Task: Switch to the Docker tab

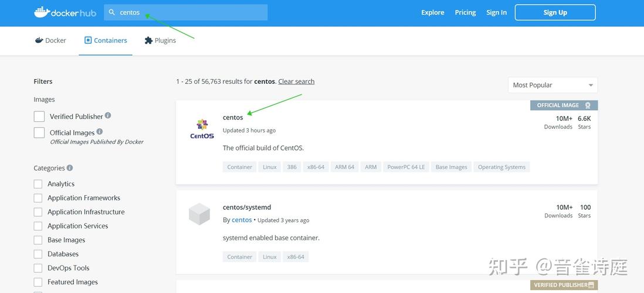Action: point(50,40)
